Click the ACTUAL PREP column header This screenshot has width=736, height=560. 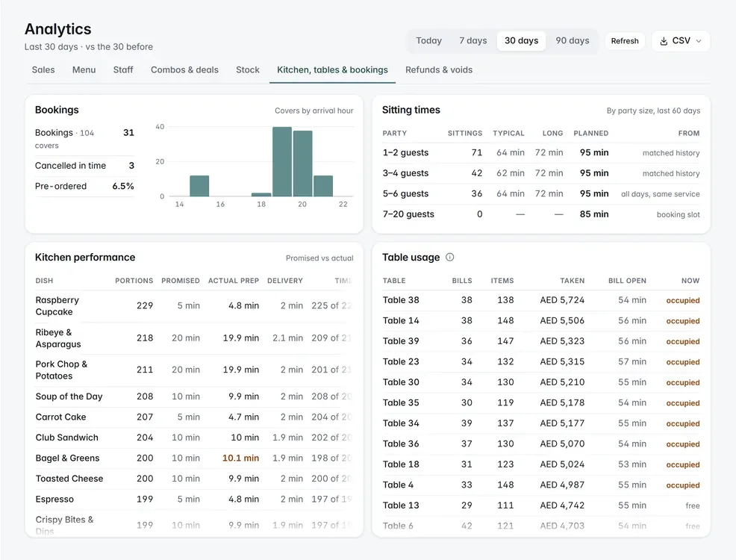tap(234, 281)
